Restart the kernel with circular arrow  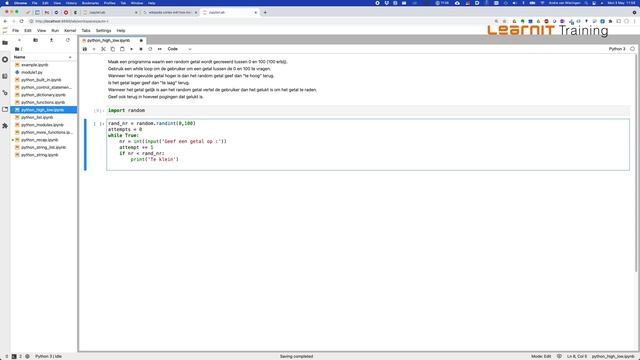(150, 49)
